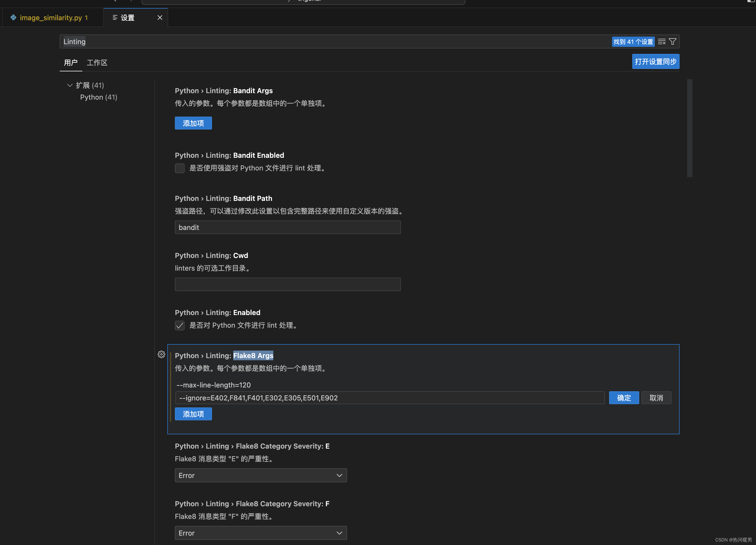The height and width of the screenshot is (545, 756).
Task: Open Flake8 Severity E dropdown
Action: (x=261, y=475)
